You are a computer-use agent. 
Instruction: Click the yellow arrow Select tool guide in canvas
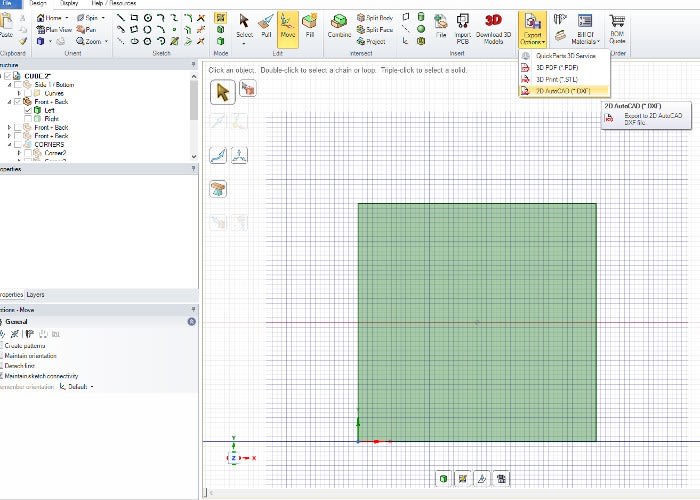[222, 92]
